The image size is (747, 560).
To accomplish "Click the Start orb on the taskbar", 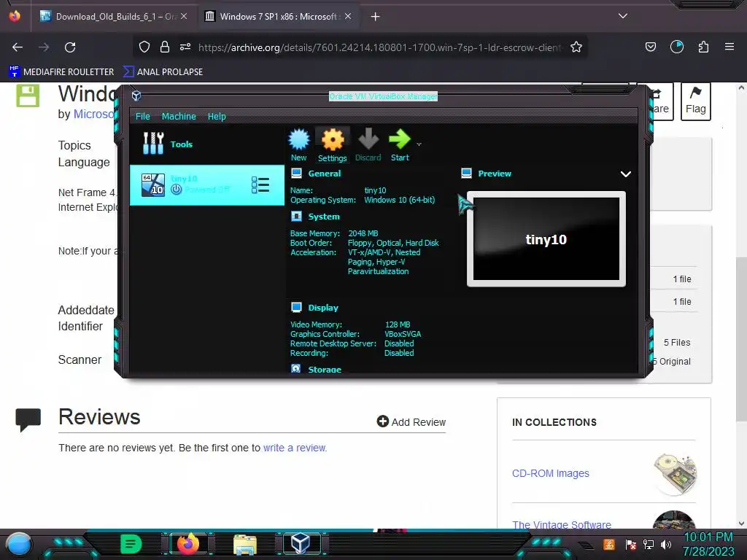I will (x=18, y=544).
